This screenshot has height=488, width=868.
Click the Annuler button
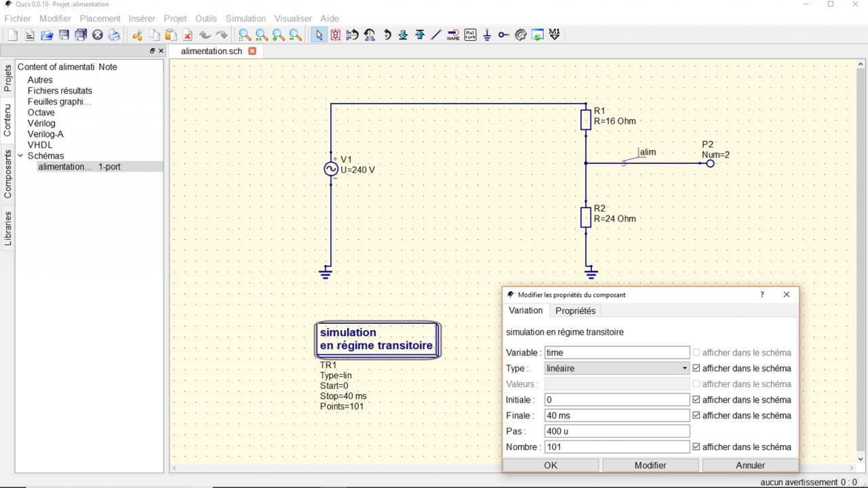point(750,465)
